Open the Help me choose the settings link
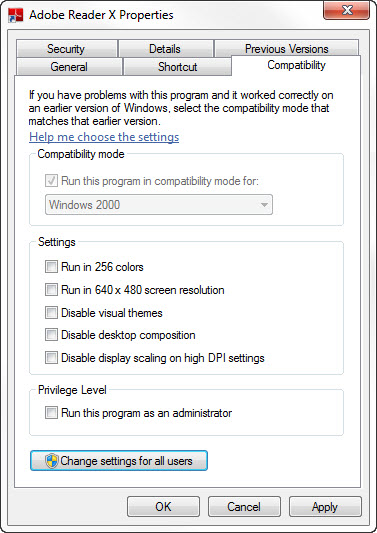Image resolution: width=377 pixels, height=533 pixels. click(104, 137)
